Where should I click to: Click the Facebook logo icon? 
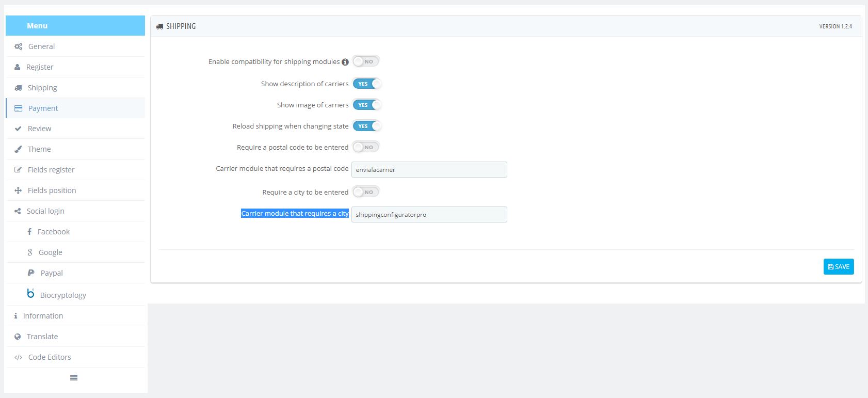(x=29, y=232)
